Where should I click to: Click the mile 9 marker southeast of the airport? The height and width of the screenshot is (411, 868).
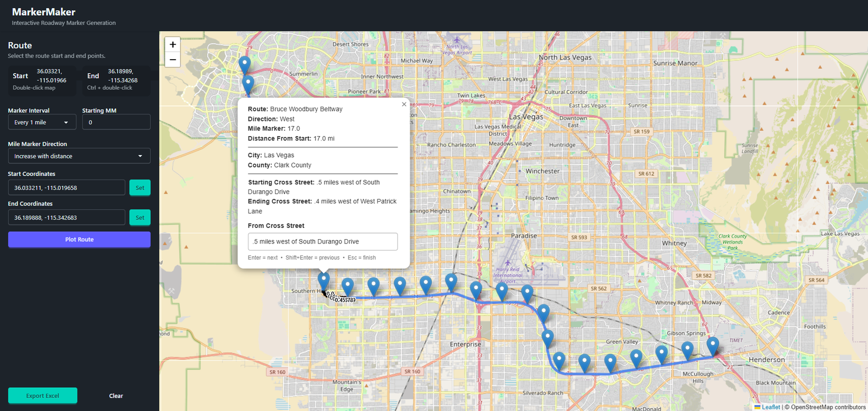[x=527, y=295]
